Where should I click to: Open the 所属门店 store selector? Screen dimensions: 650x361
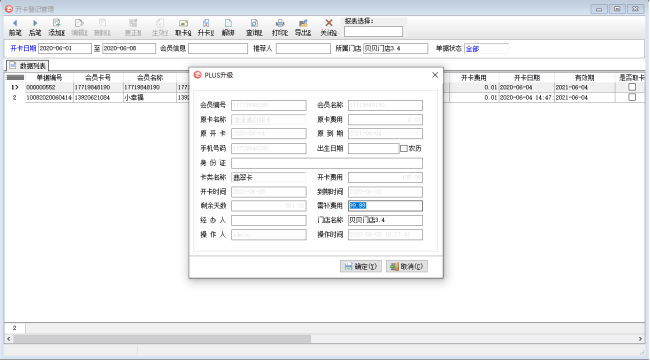395,48
